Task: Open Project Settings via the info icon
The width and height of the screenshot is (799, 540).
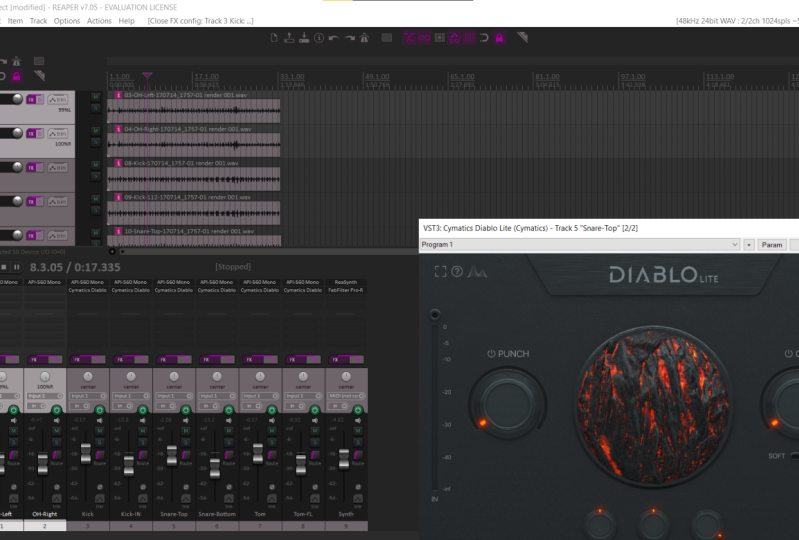Action: point(319,38)
